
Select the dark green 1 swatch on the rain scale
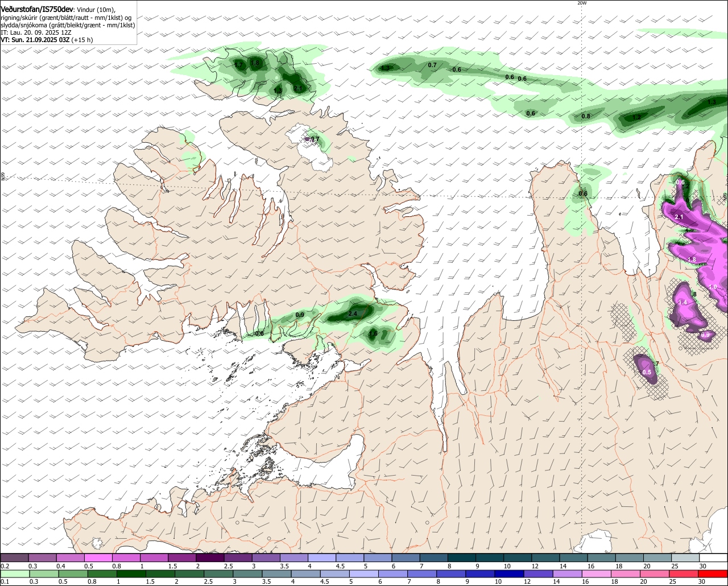[133, 573]
